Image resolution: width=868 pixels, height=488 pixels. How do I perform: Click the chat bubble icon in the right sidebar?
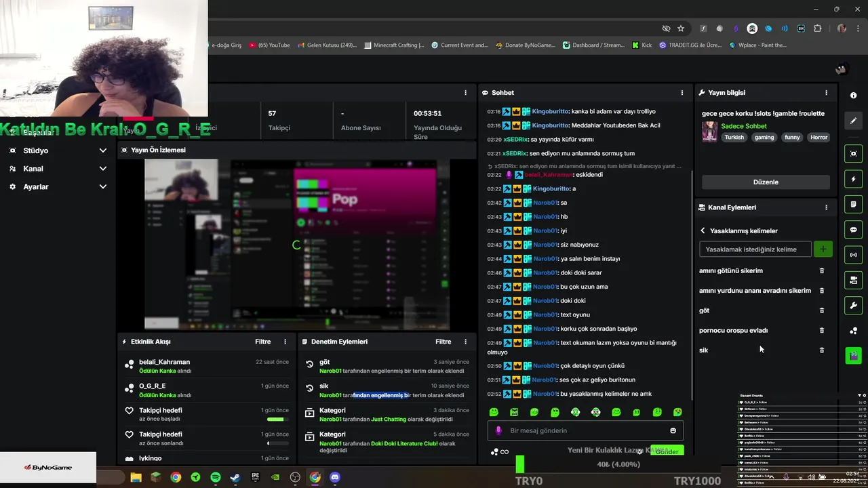pyautogui.click(x=854, y=230)
